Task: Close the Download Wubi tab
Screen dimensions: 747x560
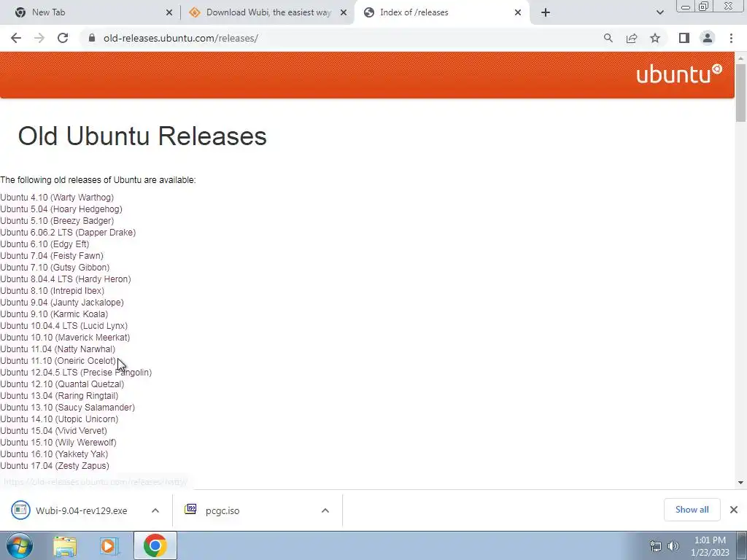Action: pyautogui.click(x=344, y=12)
